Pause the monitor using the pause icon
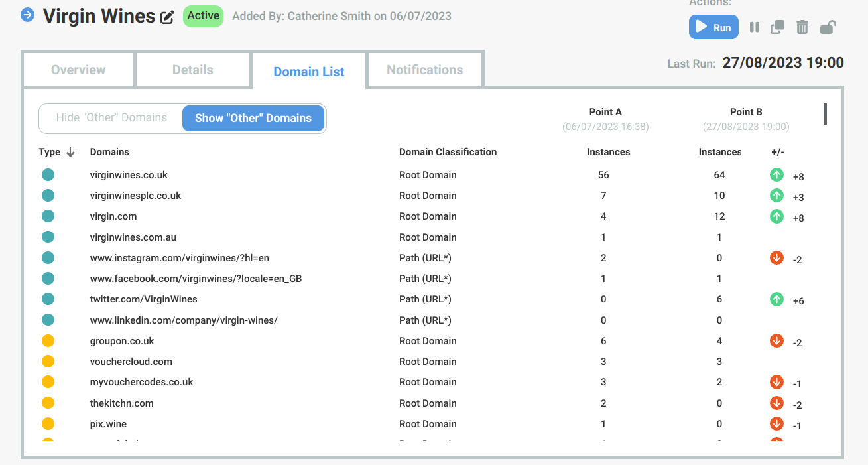Image resolution: width=868 pixels, height=465 pixels. tap(754, 27)
